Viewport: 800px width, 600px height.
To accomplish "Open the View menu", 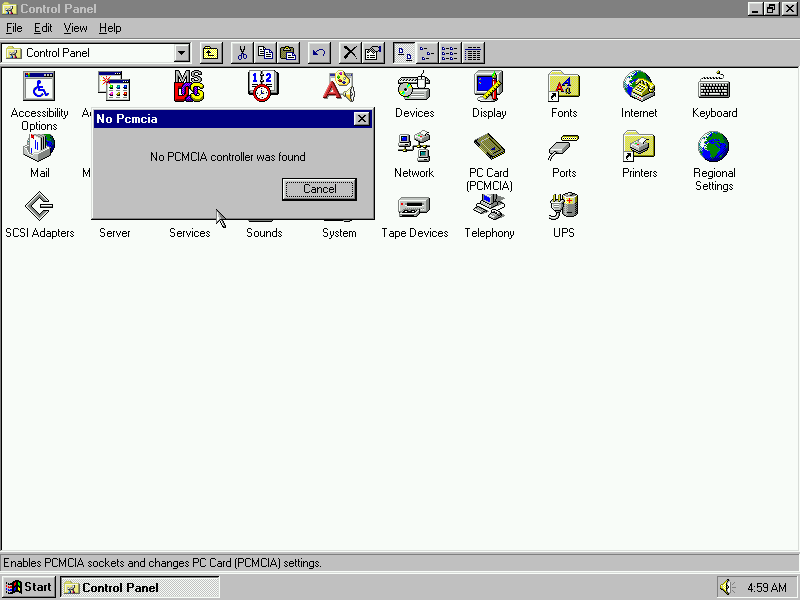I will click(75, 28).
